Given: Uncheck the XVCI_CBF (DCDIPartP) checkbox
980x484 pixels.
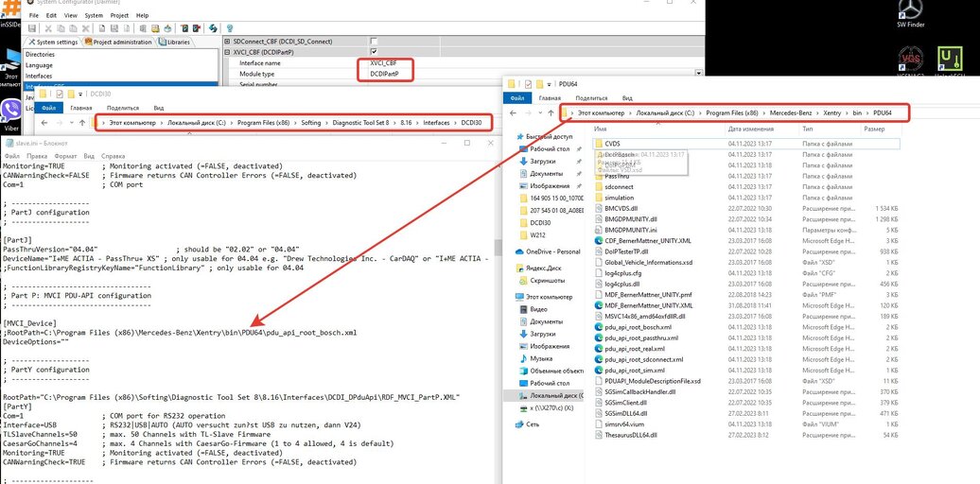Looking at the screenshot, I should click(374, 52).
